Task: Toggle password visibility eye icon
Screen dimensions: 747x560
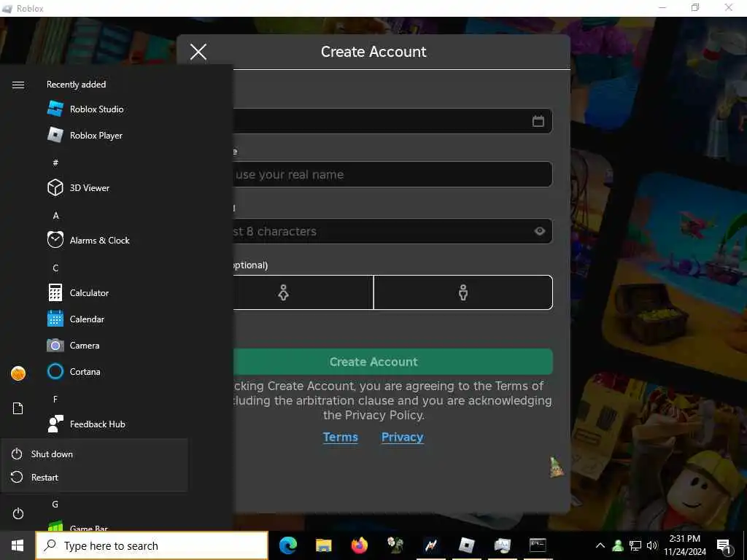Action: point(539,231)
